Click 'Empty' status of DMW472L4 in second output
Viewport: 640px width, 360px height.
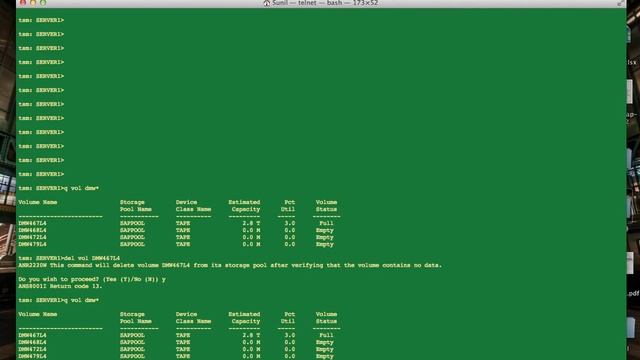pos(324,349)
